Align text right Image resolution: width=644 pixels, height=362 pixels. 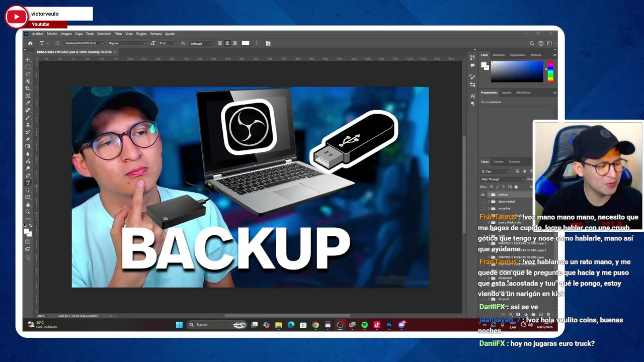click(234, 43)
